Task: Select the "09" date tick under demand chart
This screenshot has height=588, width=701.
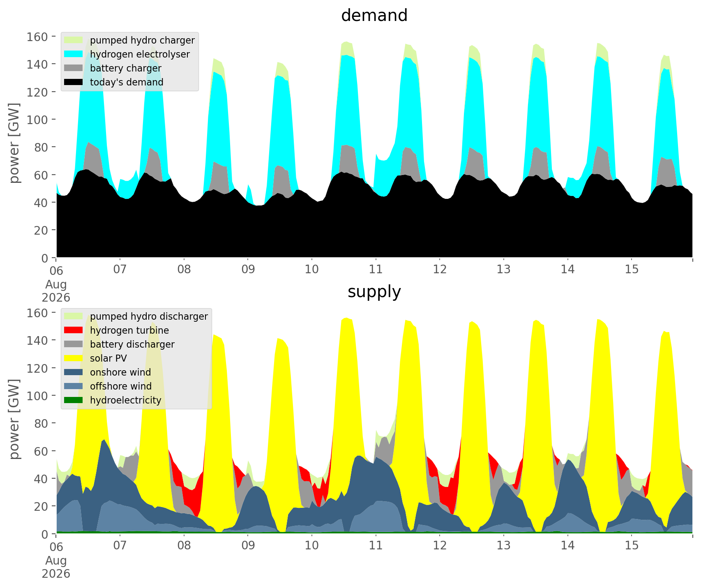Action: pyautogui.click(x=248, y=270)
